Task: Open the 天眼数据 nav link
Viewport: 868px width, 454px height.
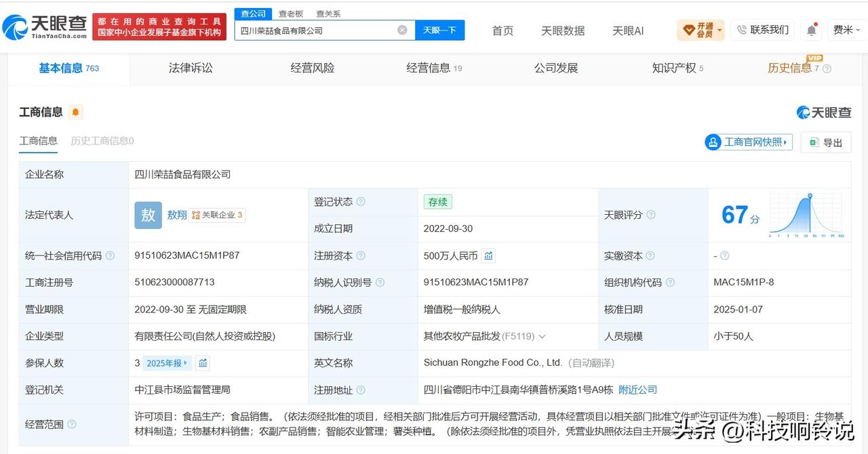Action: pyautogui.click(x=563, y=30)
